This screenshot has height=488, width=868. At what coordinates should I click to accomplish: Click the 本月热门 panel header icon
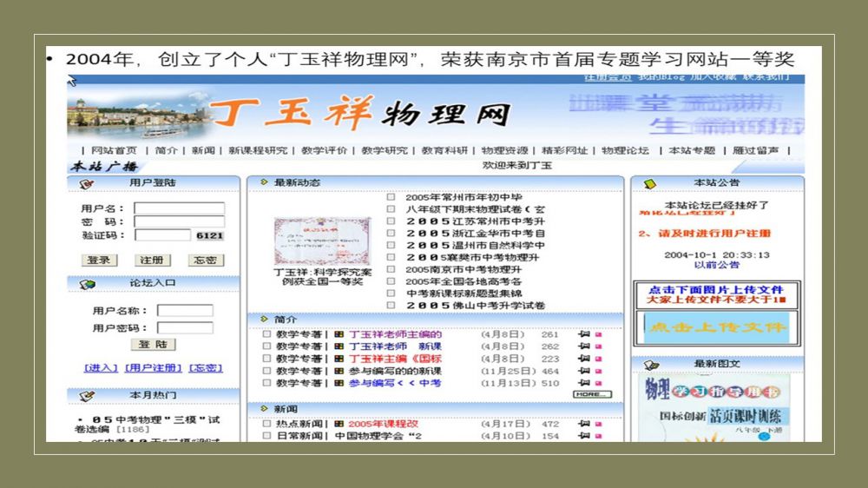point(87,396)
